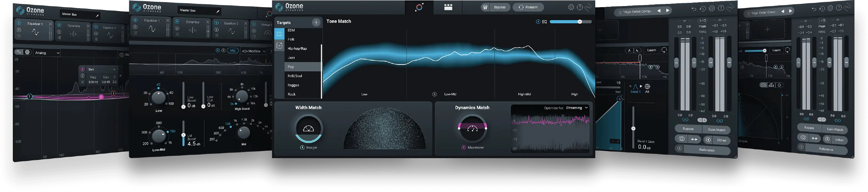The width and height of the screenshot is (868, 192).
Task: Toggle Reference power in rightmost window
Action: [801, 147]
